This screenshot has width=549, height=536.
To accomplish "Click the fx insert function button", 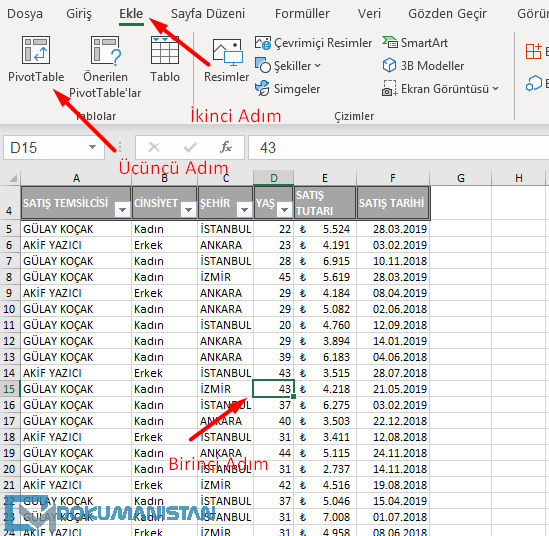I will 225,147.
